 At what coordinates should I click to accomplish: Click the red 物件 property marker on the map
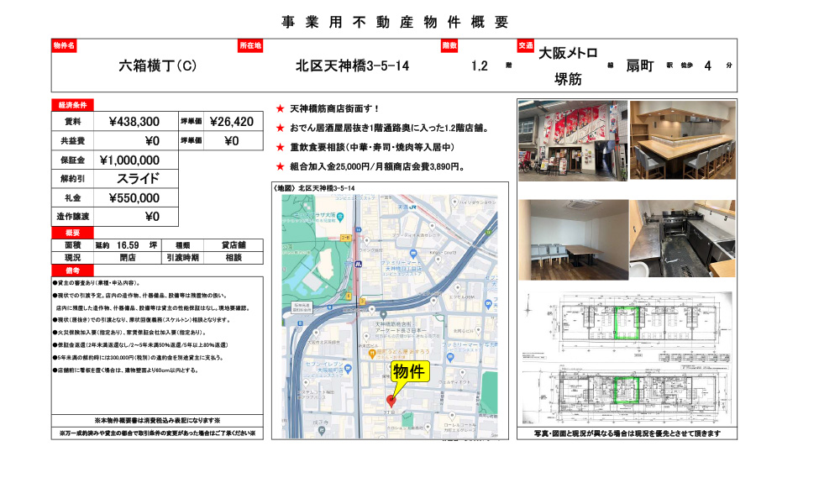tap(392, 401)
